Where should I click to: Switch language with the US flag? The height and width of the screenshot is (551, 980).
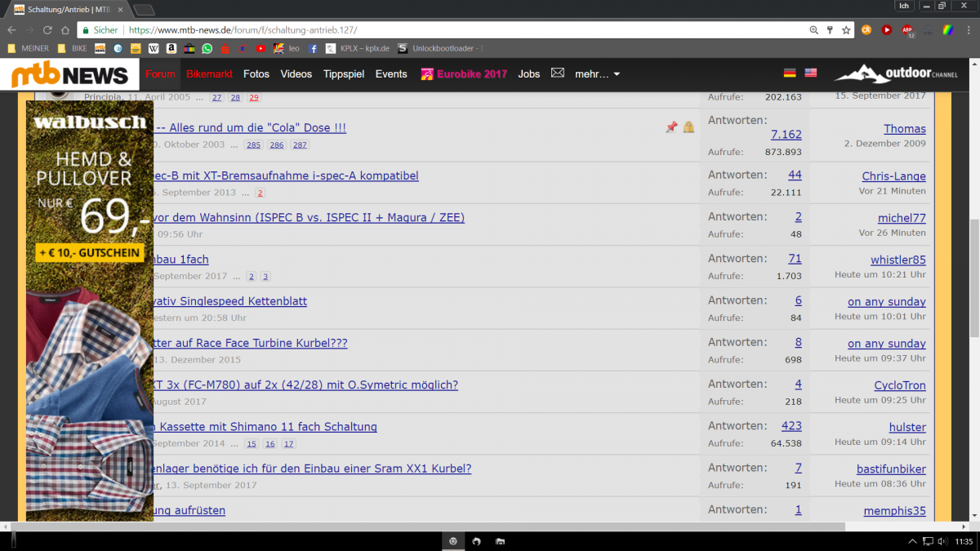pyautogui.click(x=810, y=73)
